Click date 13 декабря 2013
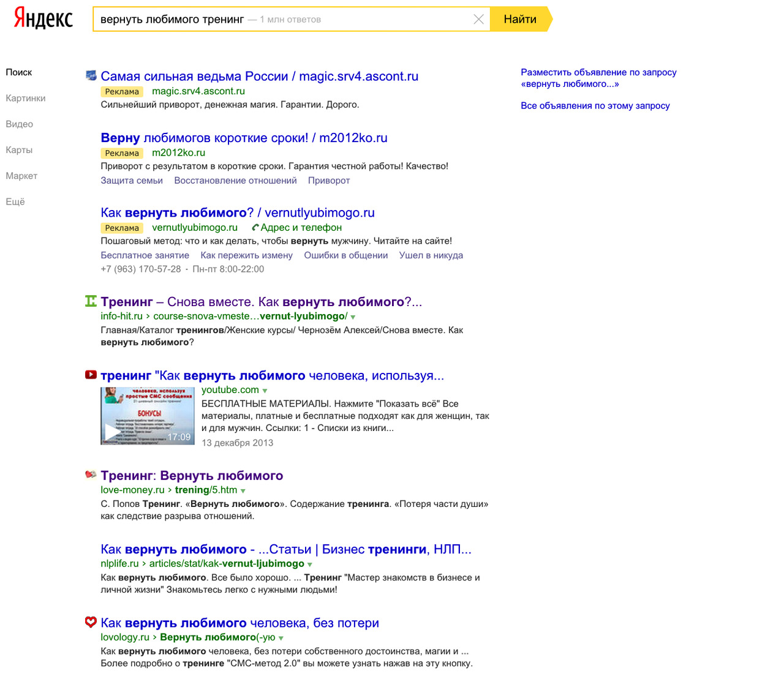Viewport: 784px width, 679px height. [238, 443]
